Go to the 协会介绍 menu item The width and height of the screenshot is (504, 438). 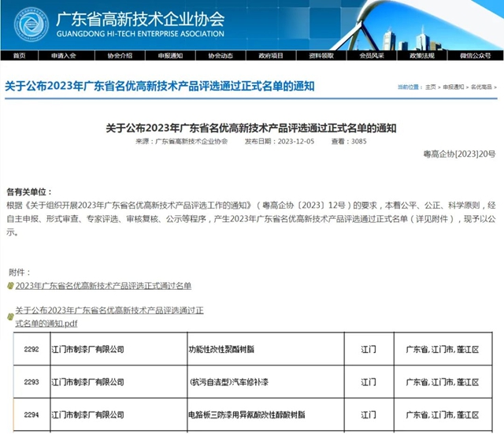(x=120, y=56)
